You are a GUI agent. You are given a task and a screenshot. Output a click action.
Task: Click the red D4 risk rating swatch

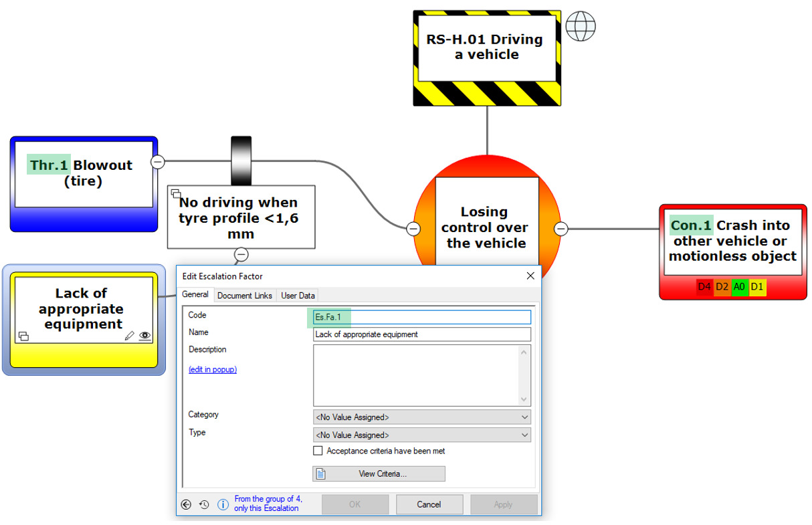tap(704, 287)
